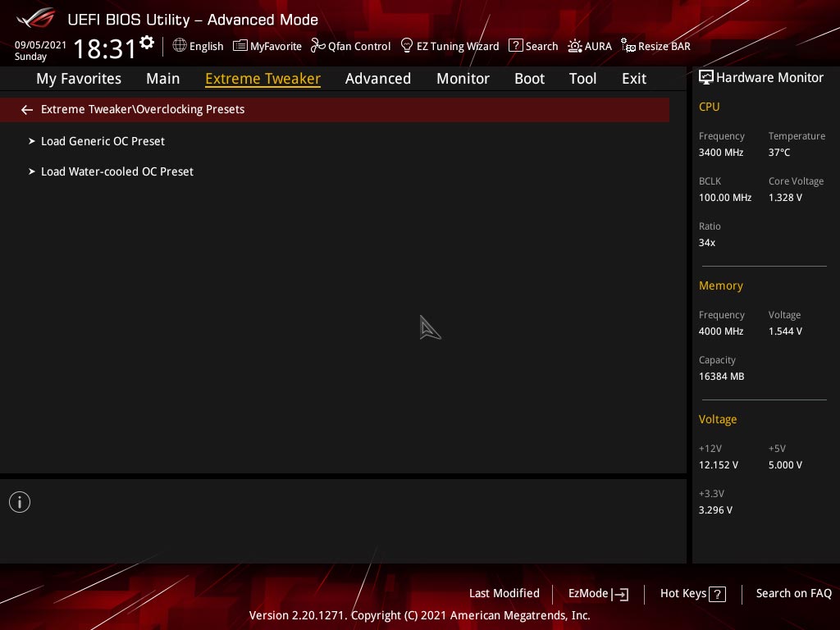The height and width of the screenshot is (630, 840).
Task: Click the 18:31 clock time
Action: [x=104, y=48]
